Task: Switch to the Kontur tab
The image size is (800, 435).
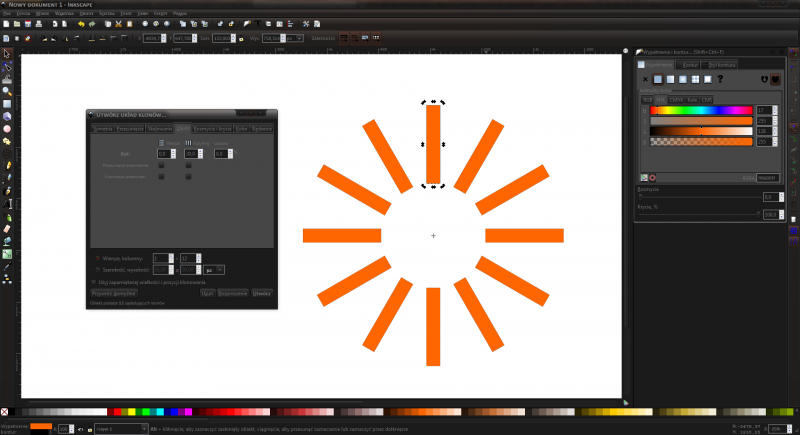Action: point(689,64)
